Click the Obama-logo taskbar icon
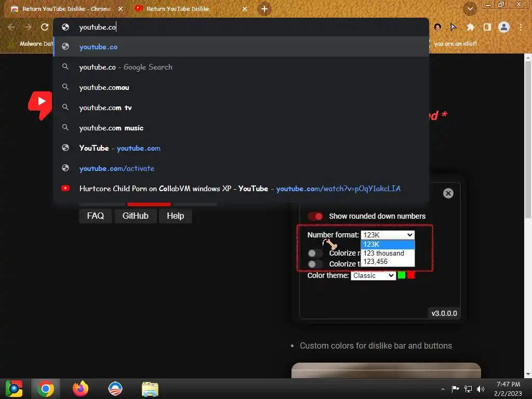 click(115, 389)
